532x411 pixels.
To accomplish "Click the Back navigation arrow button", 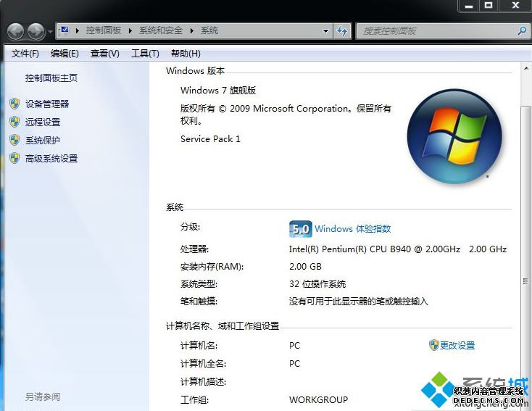I will [x=15, y=32].
